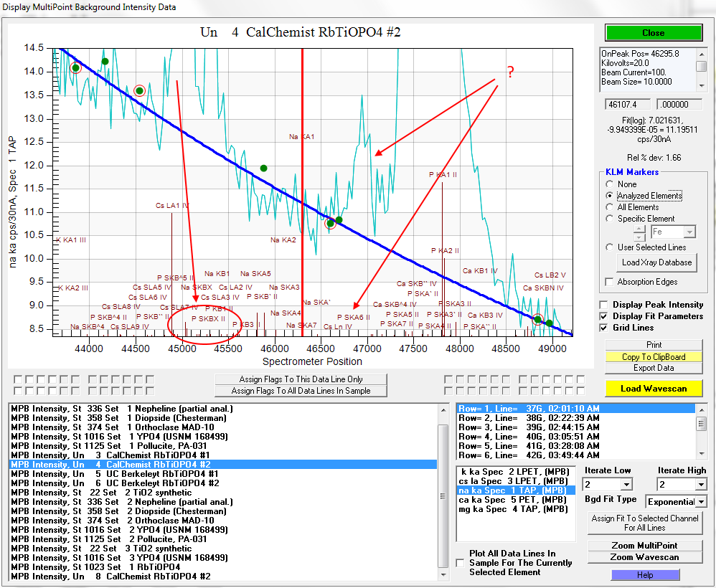Enable Display Peak Intensity checkbox
This screenshot has height=588, width=716.
(604, 305)
